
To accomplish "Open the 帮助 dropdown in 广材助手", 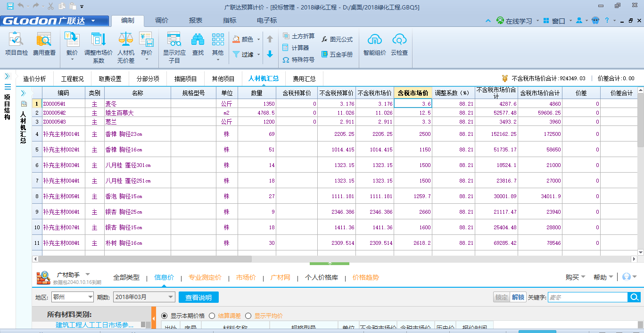I will [x=603, y=277].
